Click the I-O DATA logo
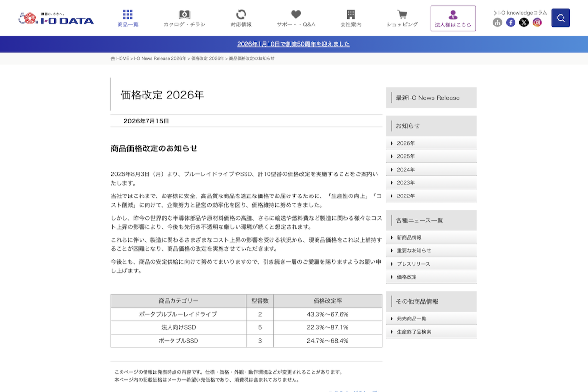 pos(56,19)
